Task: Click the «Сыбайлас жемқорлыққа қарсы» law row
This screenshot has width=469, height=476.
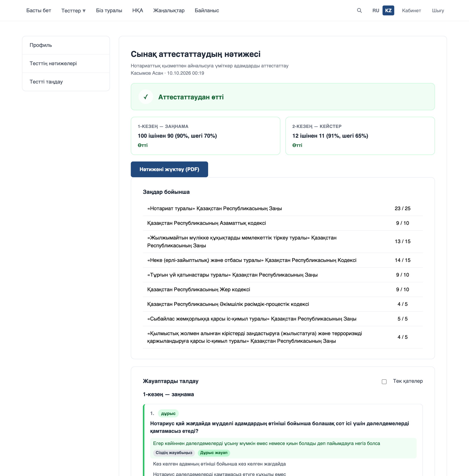Action: (283, 319)
